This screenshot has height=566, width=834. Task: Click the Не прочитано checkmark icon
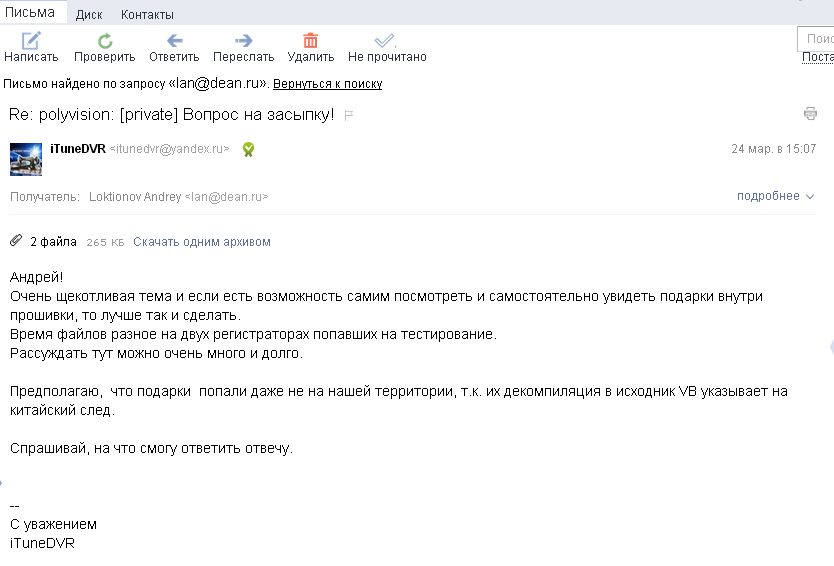385,40
